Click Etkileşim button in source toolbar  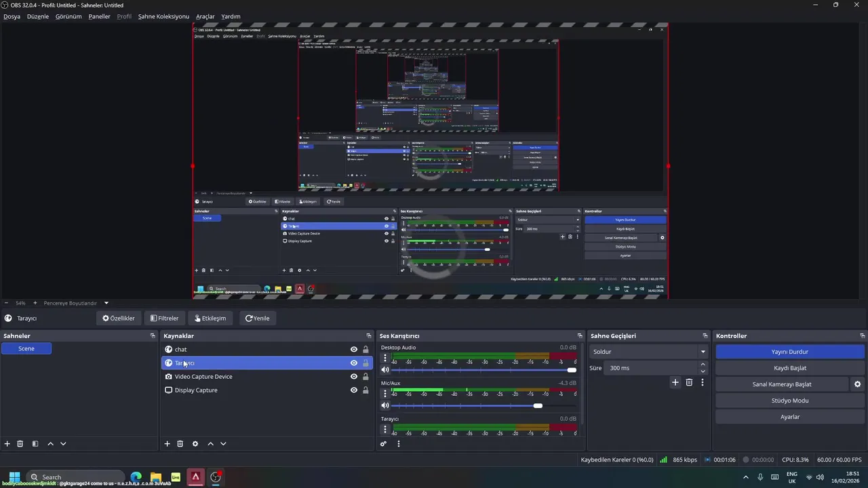[x=210, y=319]
